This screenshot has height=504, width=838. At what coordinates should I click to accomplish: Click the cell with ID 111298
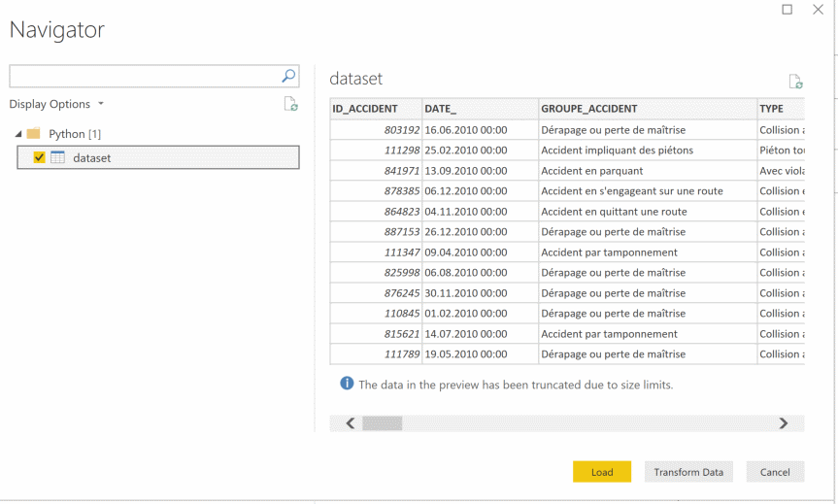[x=376, y=151]
